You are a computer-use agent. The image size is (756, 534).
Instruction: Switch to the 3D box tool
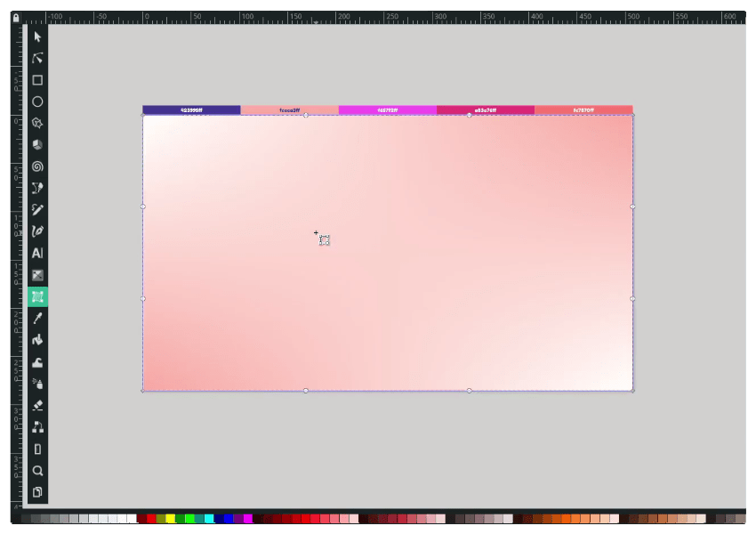[x=37, y=144]
